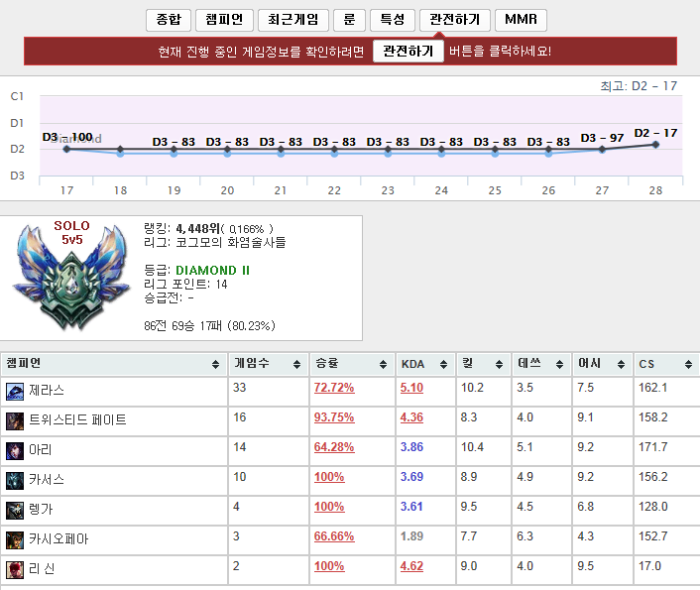Sort table by 게임수 column arrows
Screen dimensions: 700x590
296,365
